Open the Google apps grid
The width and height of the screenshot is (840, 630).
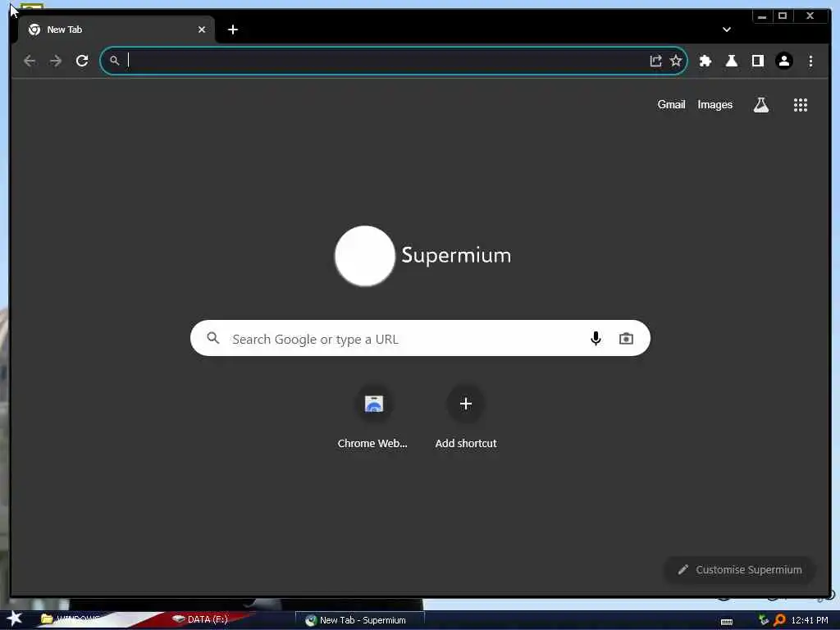pos(801,105)
